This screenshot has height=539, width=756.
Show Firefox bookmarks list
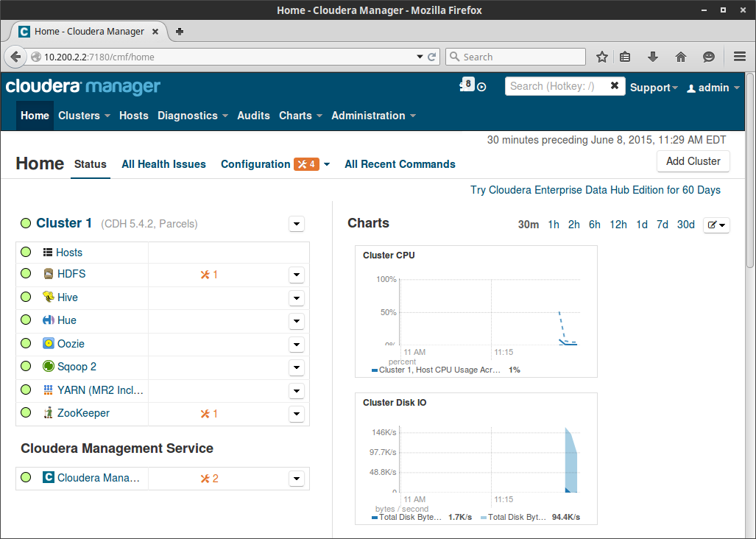click(625, 57)
